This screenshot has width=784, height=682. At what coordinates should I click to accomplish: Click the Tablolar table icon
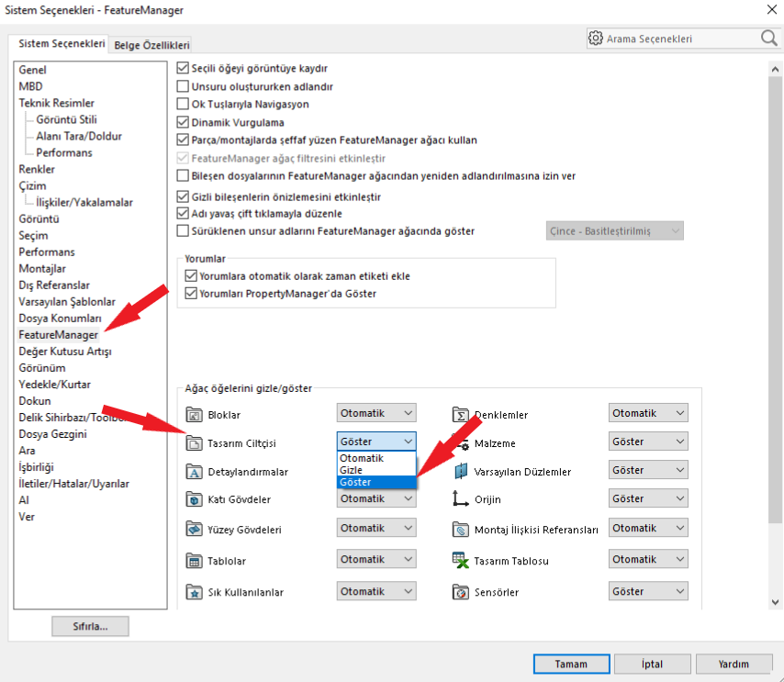193,561
